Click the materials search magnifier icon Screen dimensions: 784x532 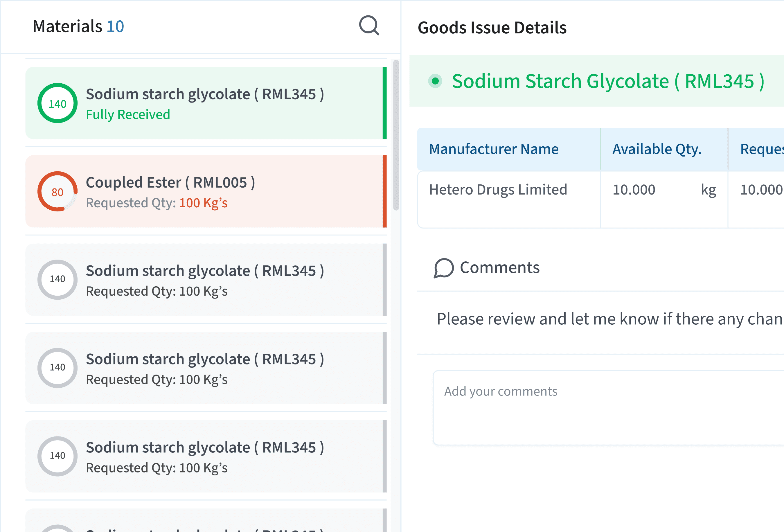coord(369,26)
